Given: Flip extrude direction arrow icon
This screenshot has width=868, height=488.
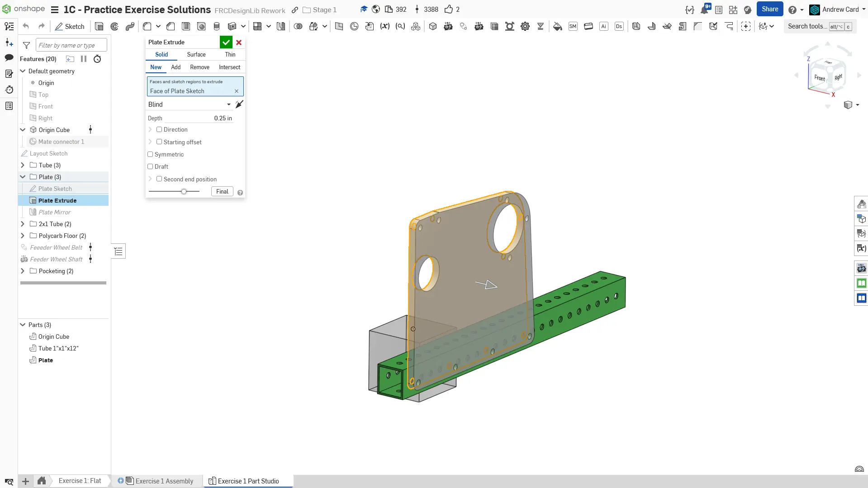Looking at the screenshot, I should pyautogui.click(x=239, y=104).
